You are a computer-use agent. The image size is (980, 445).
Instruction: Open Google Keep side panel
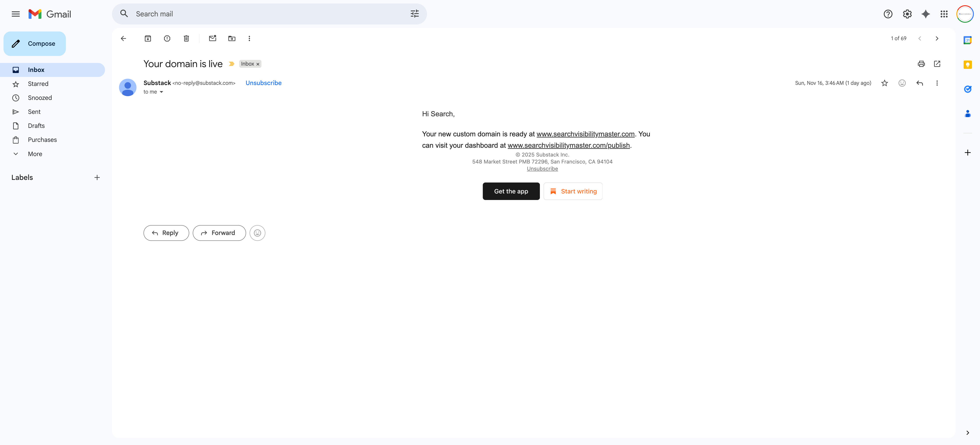tap(968, 65)
